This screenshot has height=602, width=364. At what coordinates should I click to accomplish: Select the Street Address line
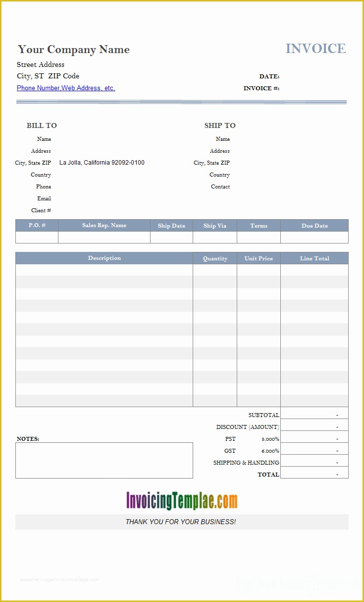click(41, 64)
